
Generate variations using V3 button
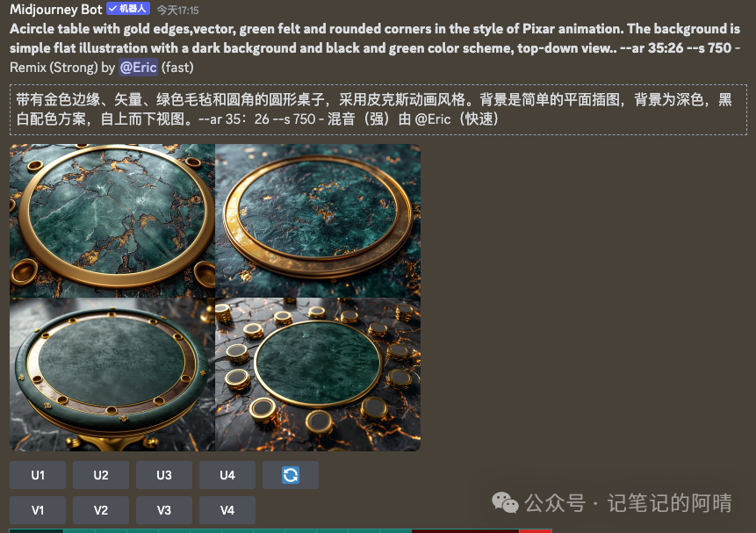(x=164, y=510)
